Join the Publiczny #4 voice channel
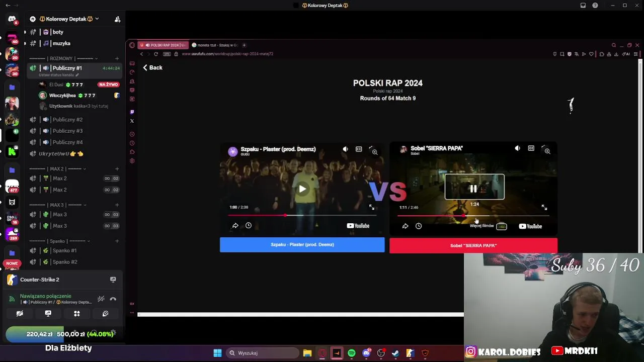Screen dimensions: 644x362 73,142
